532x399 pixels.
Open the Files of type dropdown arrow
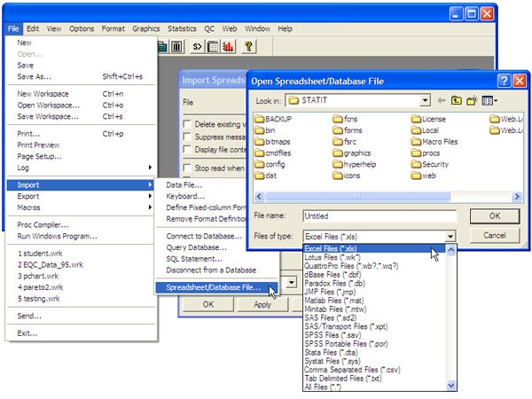tap(450, 236)
